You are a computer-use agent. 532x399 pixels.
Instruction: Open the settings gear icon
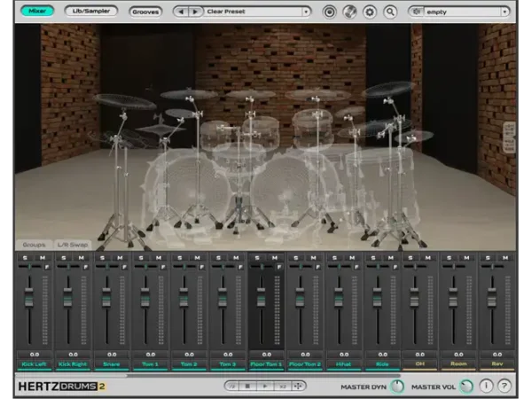click(370, 12)
